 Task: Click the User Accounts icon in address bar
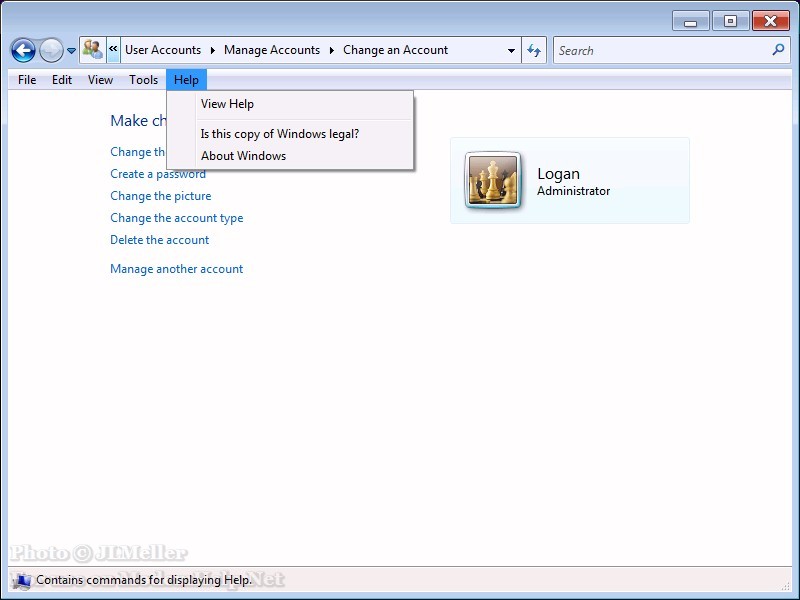(x=93, y=50)
